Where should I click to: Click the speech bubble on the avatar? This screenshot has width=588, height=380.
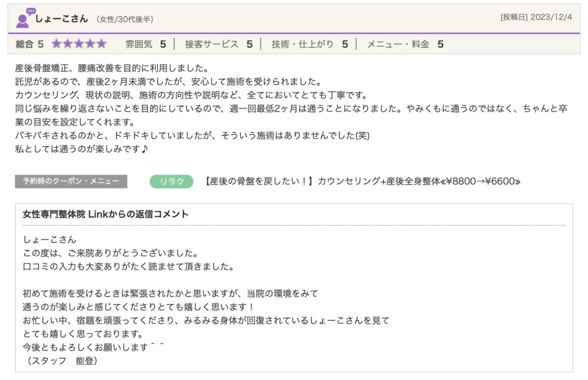click(x=31, y=11)
